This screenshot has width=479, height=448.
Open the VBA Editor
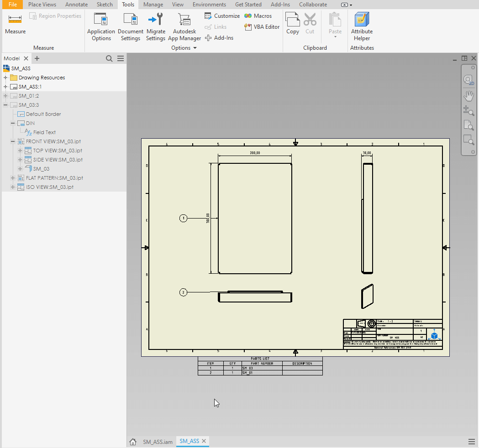pyautogui.click(x=262, y=27)
